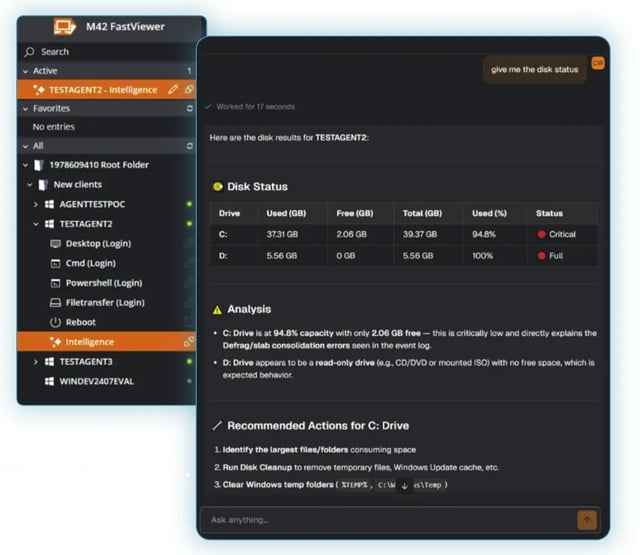Click the New clients folder icon
The image size is (640, 555).
[43, 184]
